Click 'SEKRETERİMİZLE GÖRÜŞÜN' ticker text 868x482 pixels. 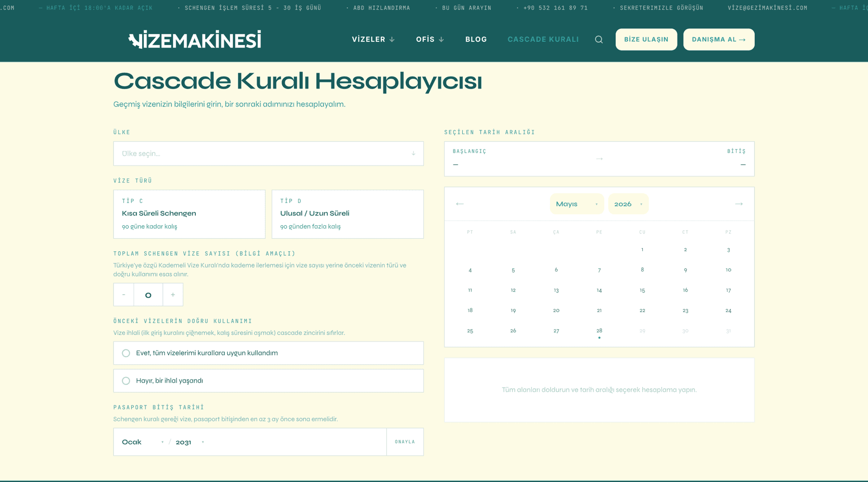661,8
